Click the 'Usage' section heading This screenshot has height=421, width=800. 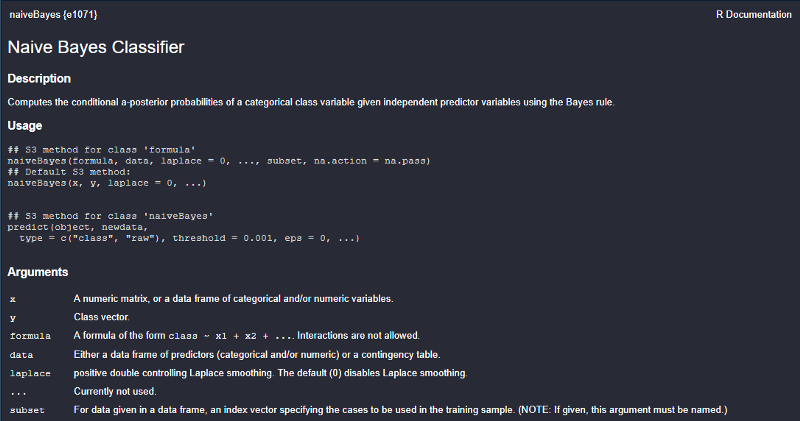[25, 126]
